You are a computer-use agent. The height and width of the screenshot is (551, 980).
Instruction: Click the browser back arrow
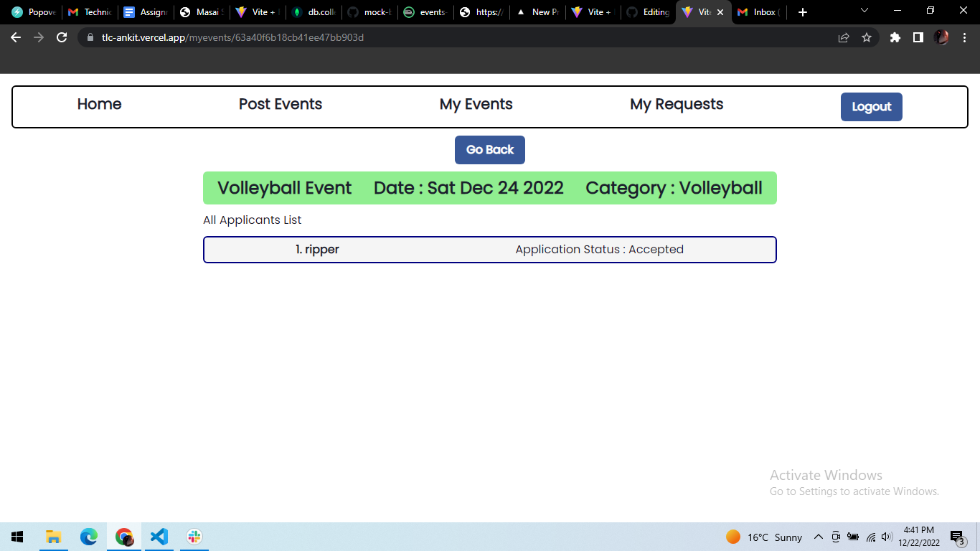click(15, 37)
